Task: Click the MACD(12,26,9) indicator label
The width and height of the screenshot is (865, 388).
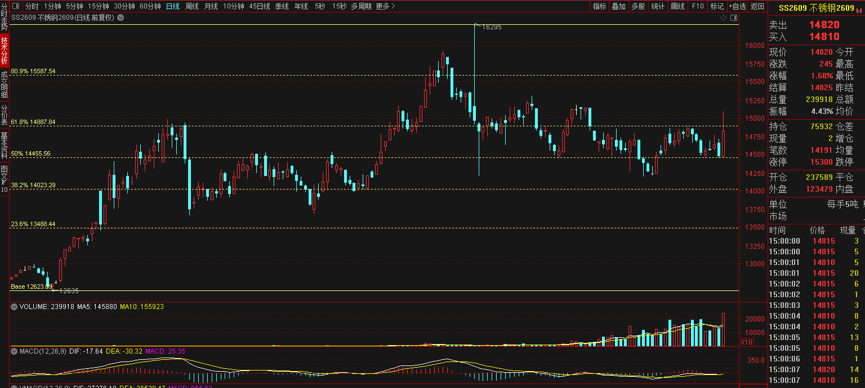Action: (42, 351)
